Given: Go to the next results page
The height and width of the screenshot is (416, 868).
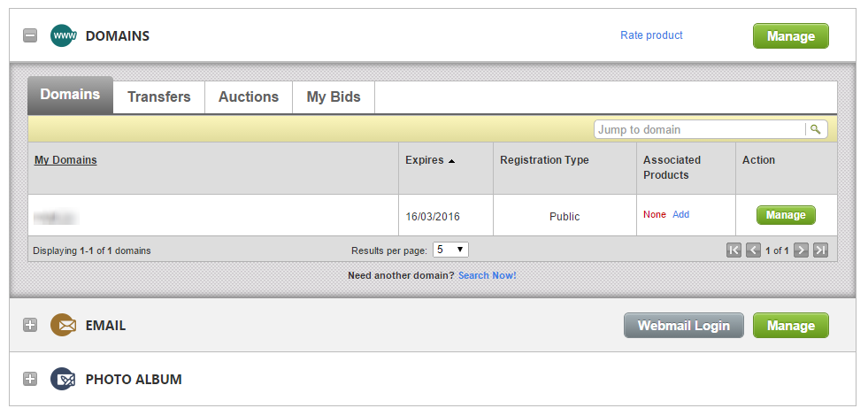Looking at the screenshot, I should point(801,250).
